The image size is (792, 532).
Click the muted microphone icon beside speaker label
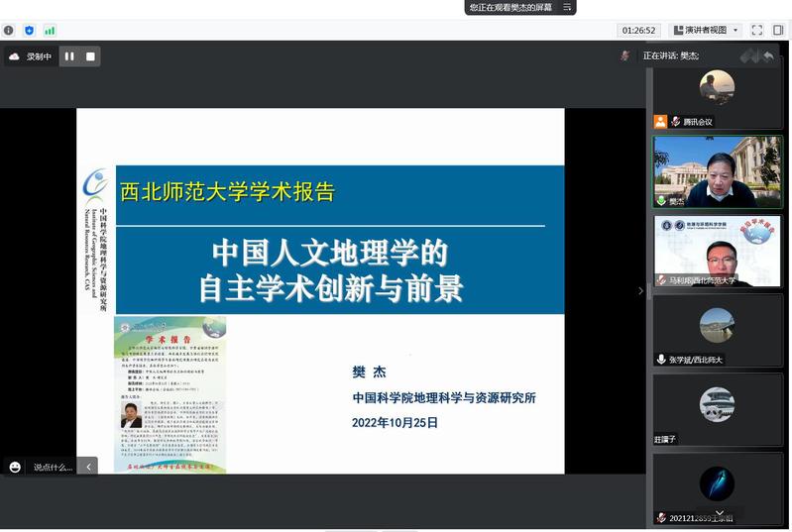click(x=624, y=56)
